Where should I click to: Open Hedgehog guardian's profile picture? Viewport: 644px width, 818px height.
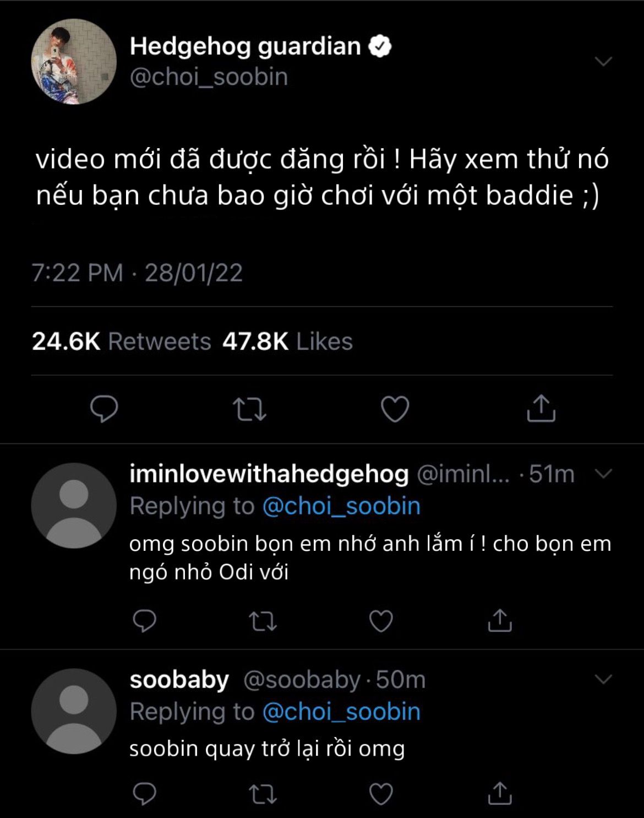pyautogui.click(x=74, y=62)
